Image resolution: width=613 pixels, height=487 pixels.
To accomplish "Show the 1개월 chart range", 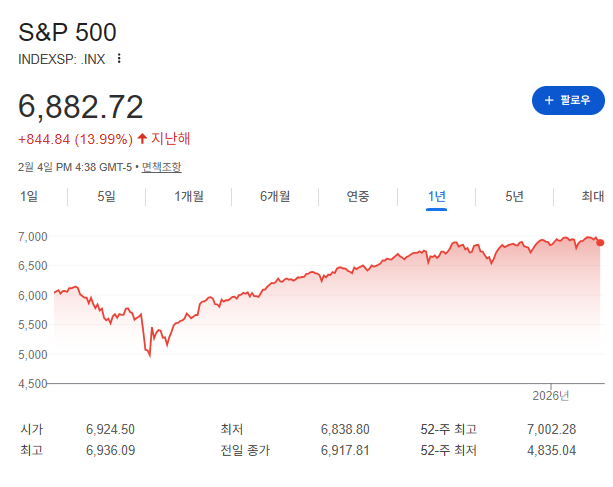I will tap(189, 196).
